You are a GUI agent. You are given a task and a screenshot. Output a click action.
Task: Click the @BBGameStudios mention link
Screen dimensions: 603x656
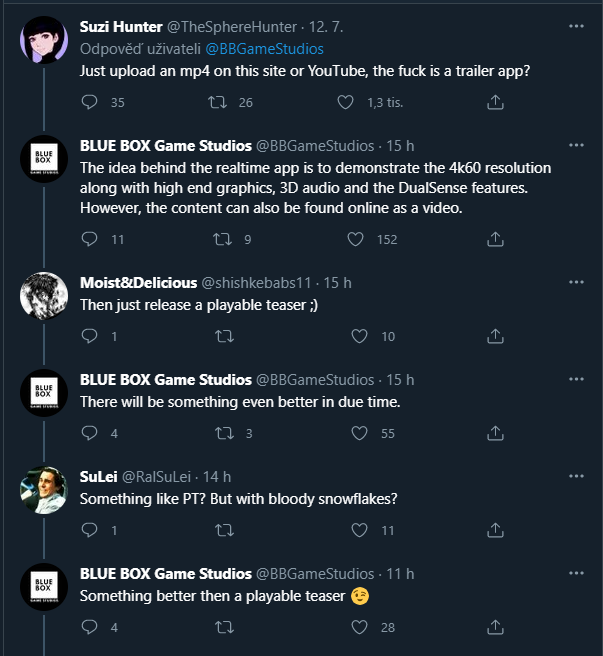(264, 48)
